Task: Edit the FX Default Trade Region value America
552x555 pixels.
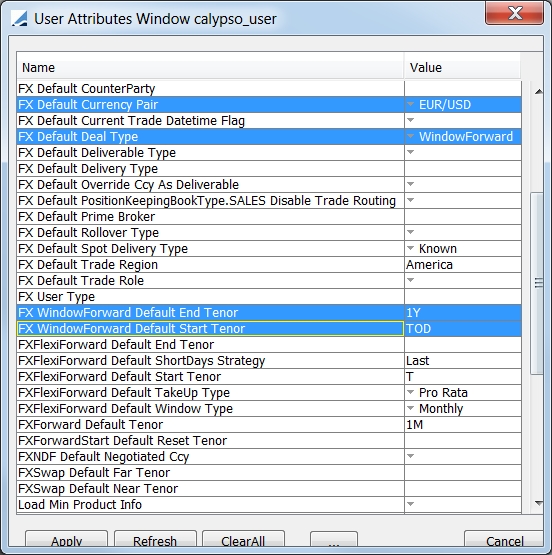Action: click(463, 264)
